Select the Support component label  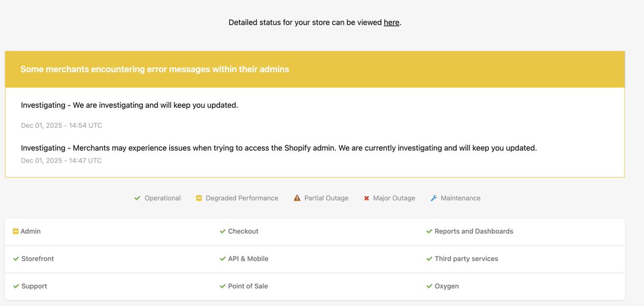(34, 286)
